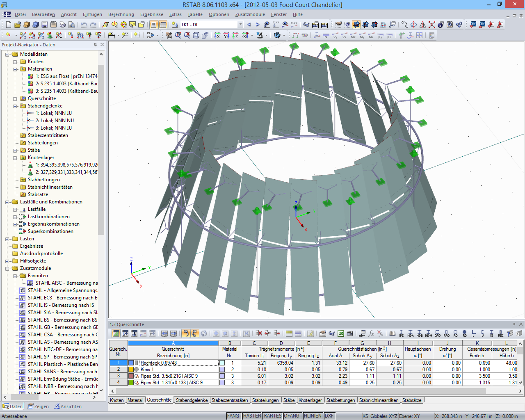Print the current graphic view
Image resolution: width=525 pixels, height=420 pixels.
(x=62, y=25)
